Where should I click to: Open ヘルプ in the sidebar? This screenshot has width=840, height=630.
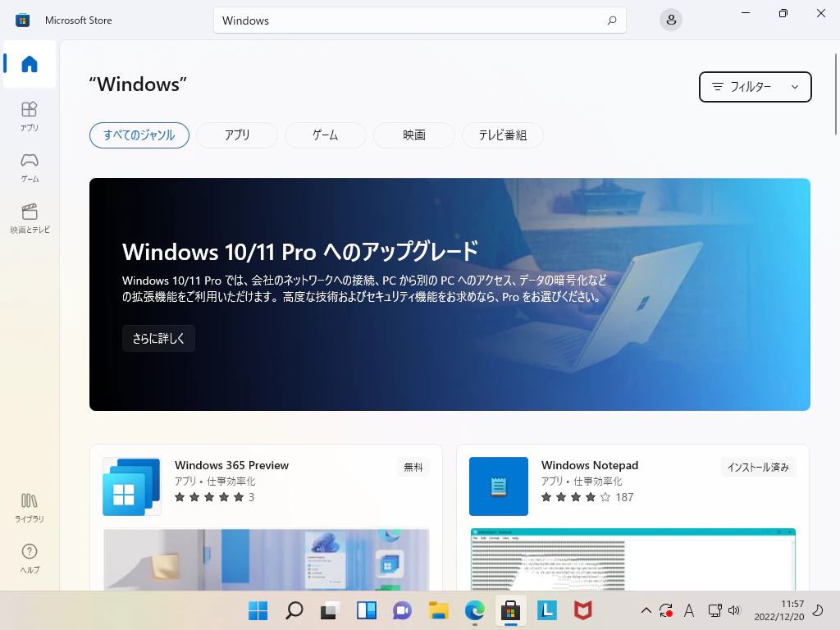click(x=30, y=559)
